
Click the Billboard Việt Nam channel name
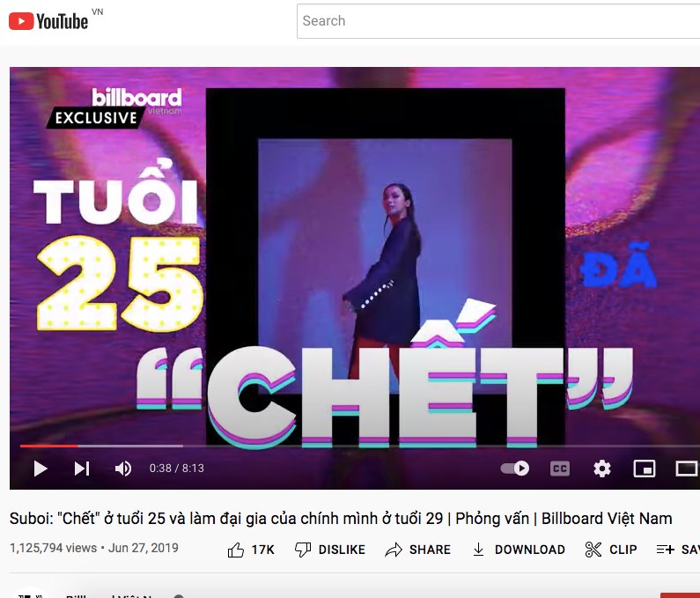(109, 595)
